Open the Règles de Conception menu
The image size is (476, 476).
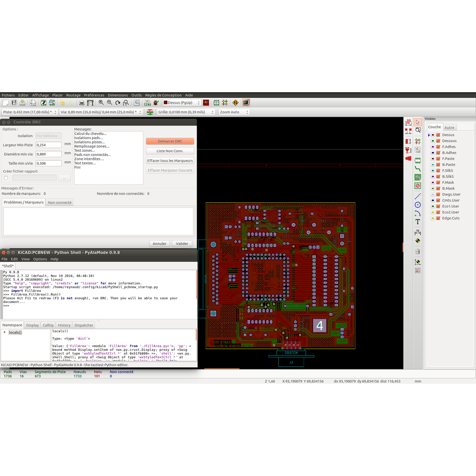pyautogui.click(x=163, y=95)
